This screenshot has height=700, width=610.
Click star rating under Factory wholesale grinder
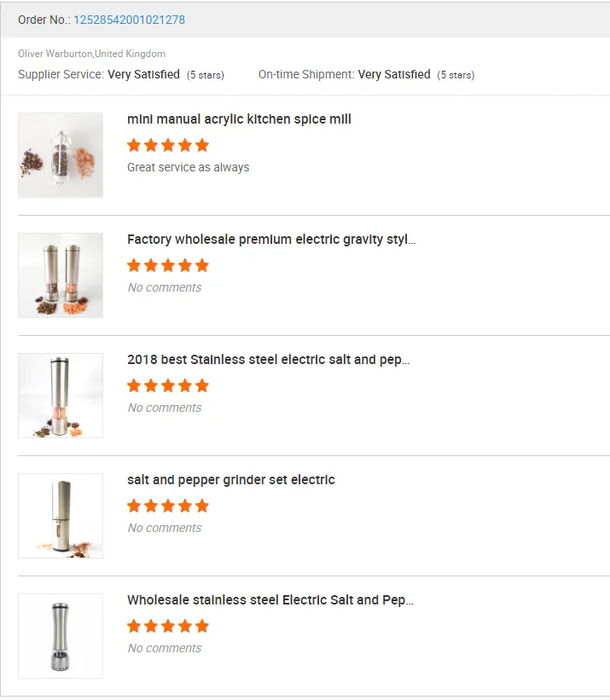pos(168,265)
